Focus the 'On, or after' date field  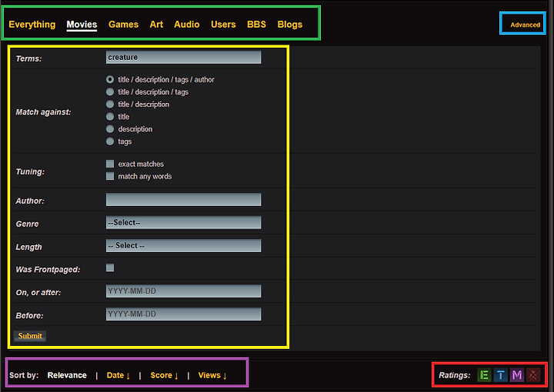point(183,291)
